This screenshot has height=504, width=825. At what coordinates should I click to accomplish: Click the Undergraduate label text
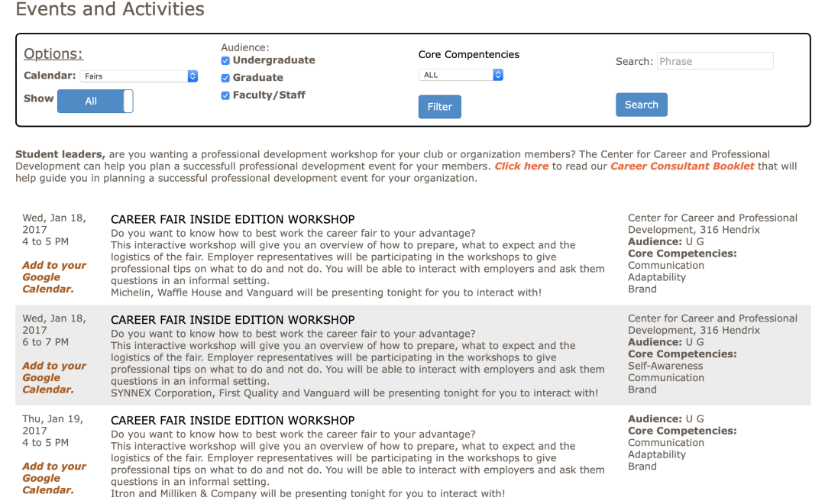273,60
